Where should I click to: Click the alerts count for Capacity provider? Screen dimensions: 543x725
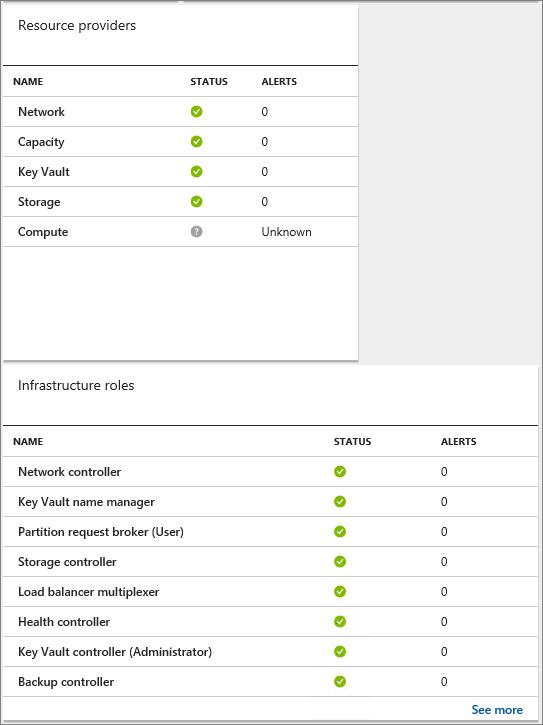(265, 141)
